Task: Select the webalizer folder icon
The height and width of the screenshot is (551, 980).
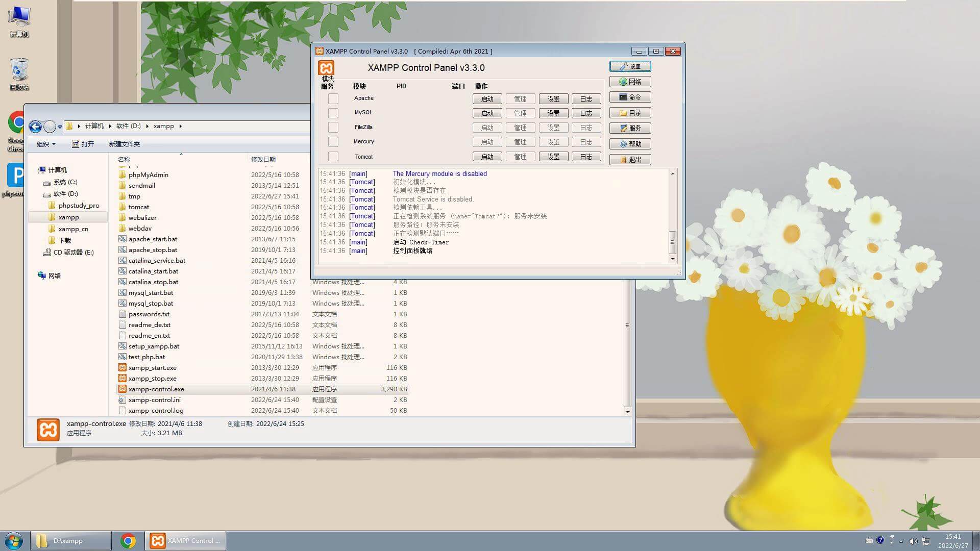Action: pos(122,217)
